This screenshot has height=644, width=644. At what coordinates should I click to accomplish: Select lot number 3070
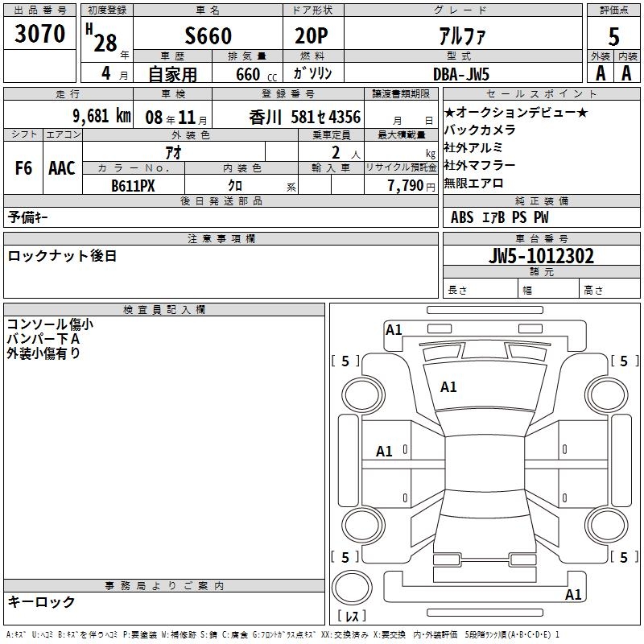tap(39, 34)
